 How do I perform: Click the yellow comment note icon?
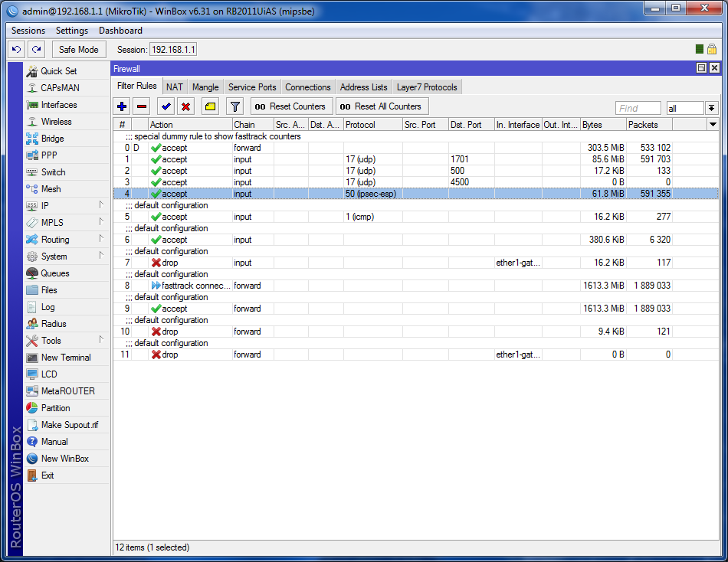[210, 106]
